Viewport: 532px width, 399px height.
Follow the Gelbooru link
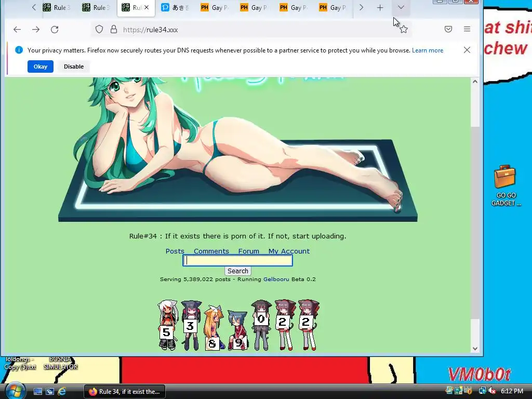point(276,279)
